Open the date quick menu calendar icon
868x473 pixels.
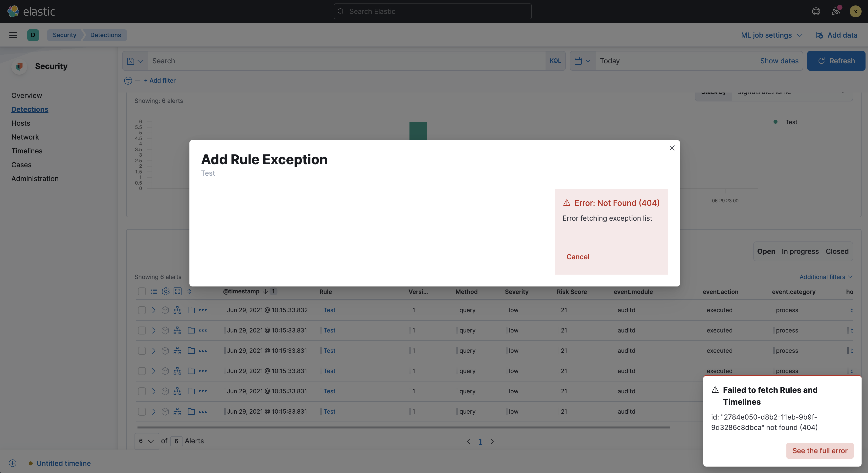click(583, 61)
